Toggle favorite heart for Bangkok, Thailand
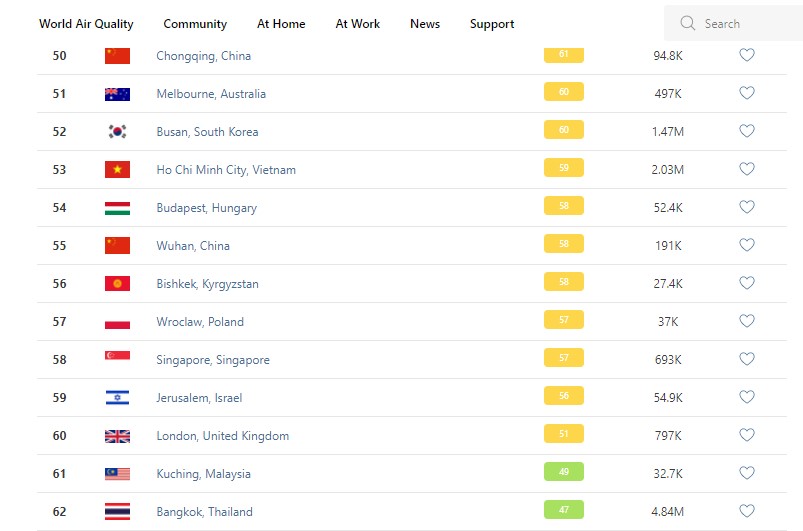The height and width of the screenshot is (531, 803). pyautogui.click(x=746, y=511)
